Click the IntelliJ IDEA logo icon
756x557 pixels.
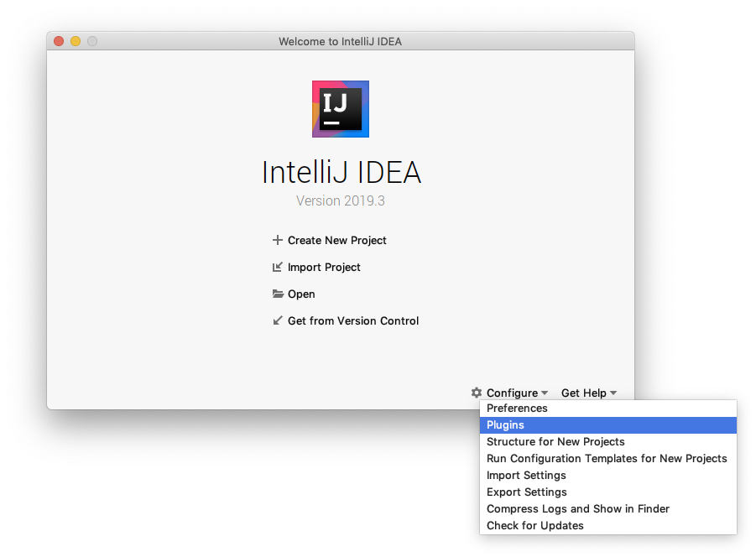pyautogui.click(x=341, y=109)
